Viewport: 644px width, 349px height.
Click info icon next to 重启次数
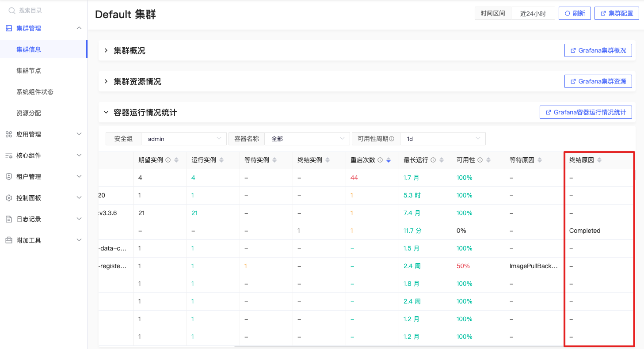(380, 160)
